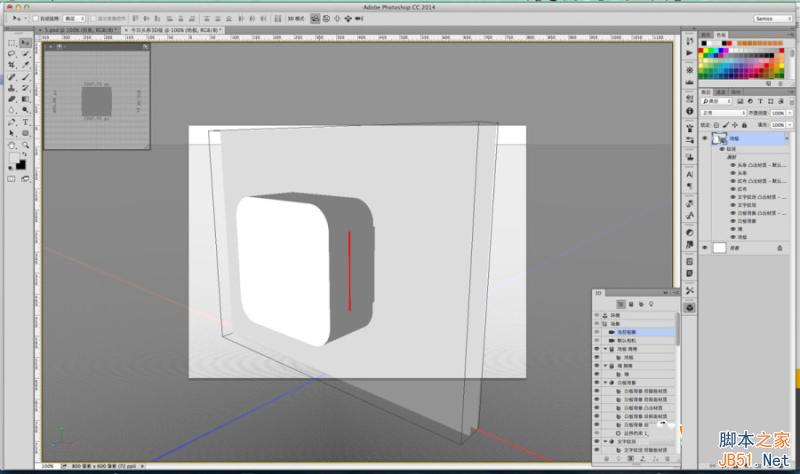Select the highlighted camera view item in 3D panel
The width and height of the screenshot is (800, 474).
(626, 331)
